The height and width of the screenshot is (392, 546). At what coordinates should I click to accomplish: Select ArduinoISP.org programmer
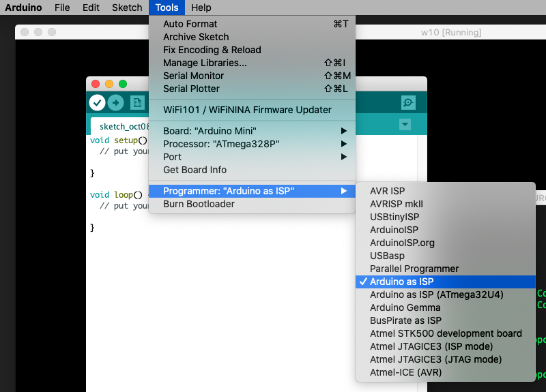point(446,243)
